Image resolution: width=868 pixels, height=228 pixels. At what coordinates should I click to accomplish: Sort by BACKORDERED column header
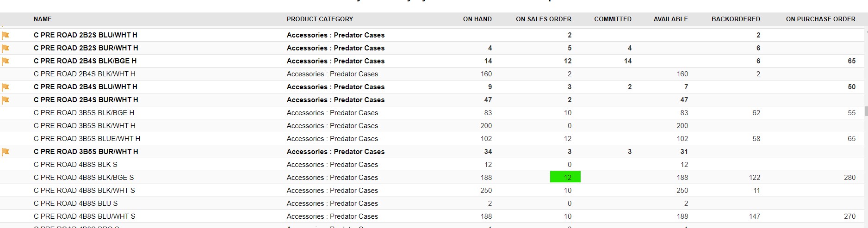point(736,19)
